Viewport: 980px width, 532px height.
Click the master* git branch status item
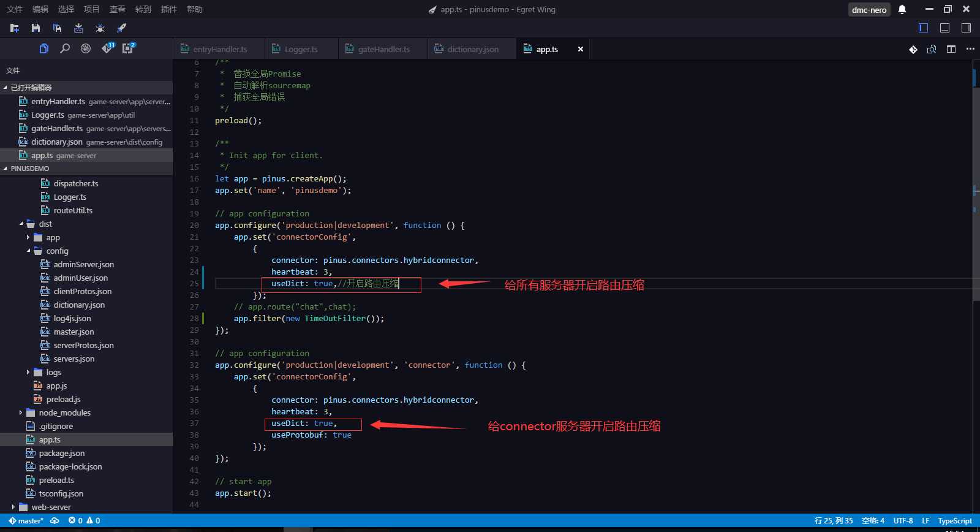pyautogui.click(x=26, y=521)
